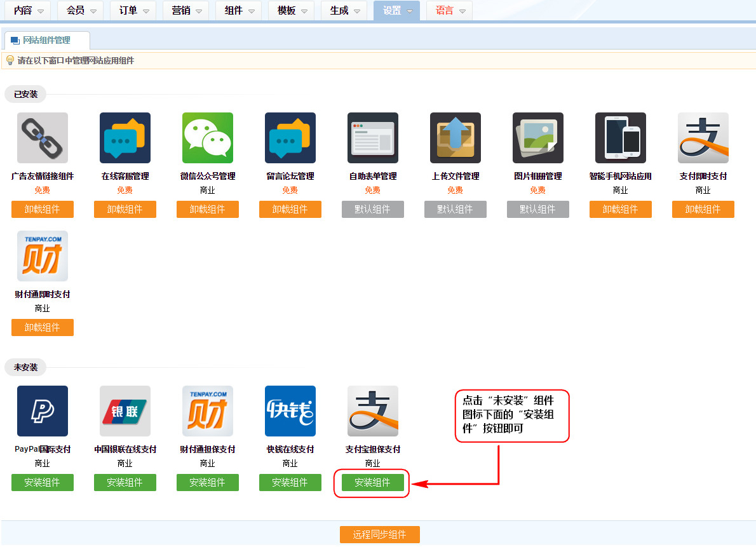Expand the 内容 menu dropdown

coord(28,11)
